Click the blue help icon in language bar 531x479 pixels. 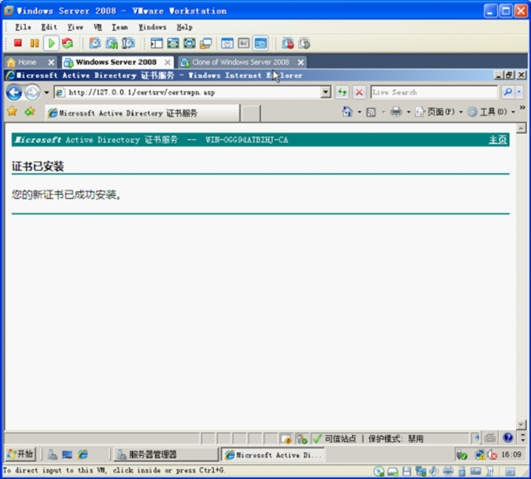(x=508, y=438)
